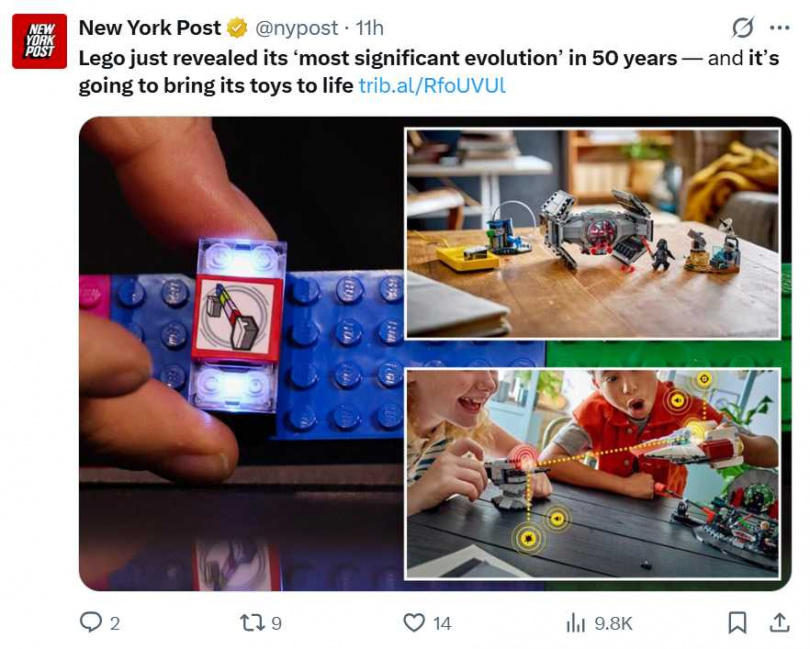
Task: Open the Grok explain-post icon
Action: (743, 27)
